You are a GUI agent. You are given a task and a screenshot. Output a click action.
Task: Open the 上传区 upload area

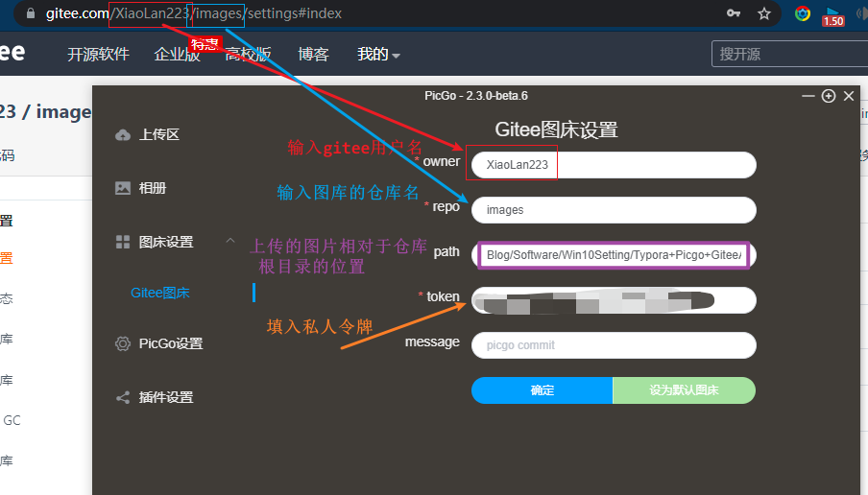tap(158, 134)
